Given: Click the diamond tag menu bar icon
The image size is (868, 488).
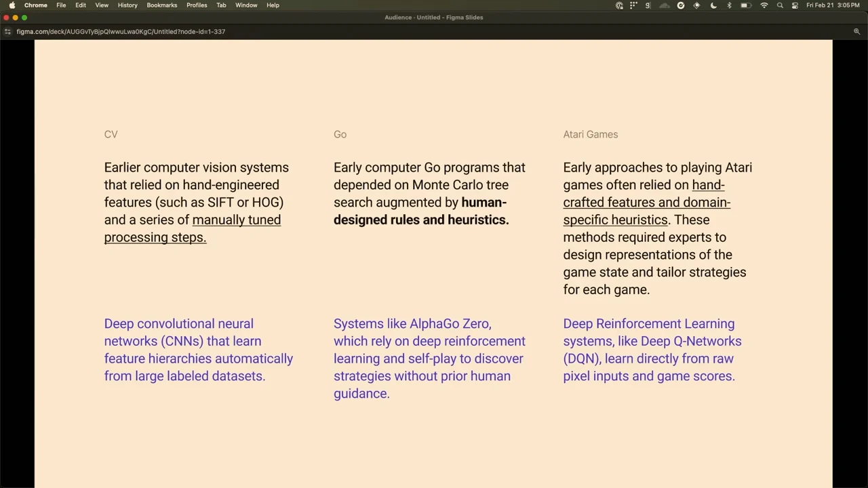Looking at the screenshot, I should tap(696, 5).
